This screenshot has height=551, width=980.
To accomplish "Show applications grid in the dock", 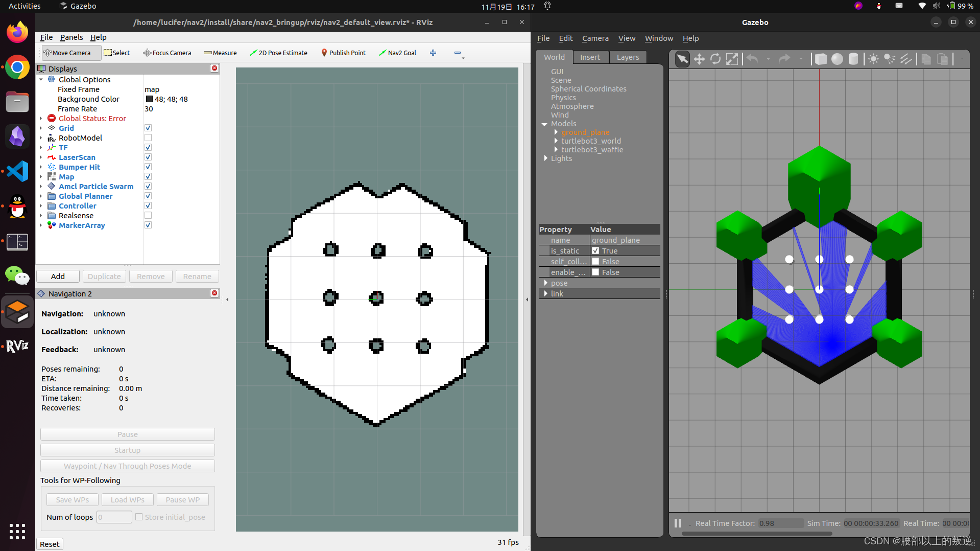I will pyautogui.click(x=17, y=531).
